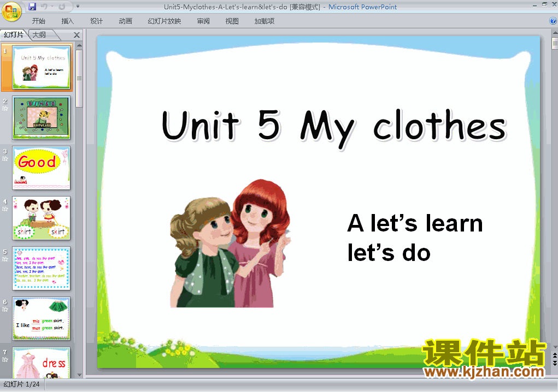
Task: Switch to the 幻灯片 pane tab
Action: point(14,34)
